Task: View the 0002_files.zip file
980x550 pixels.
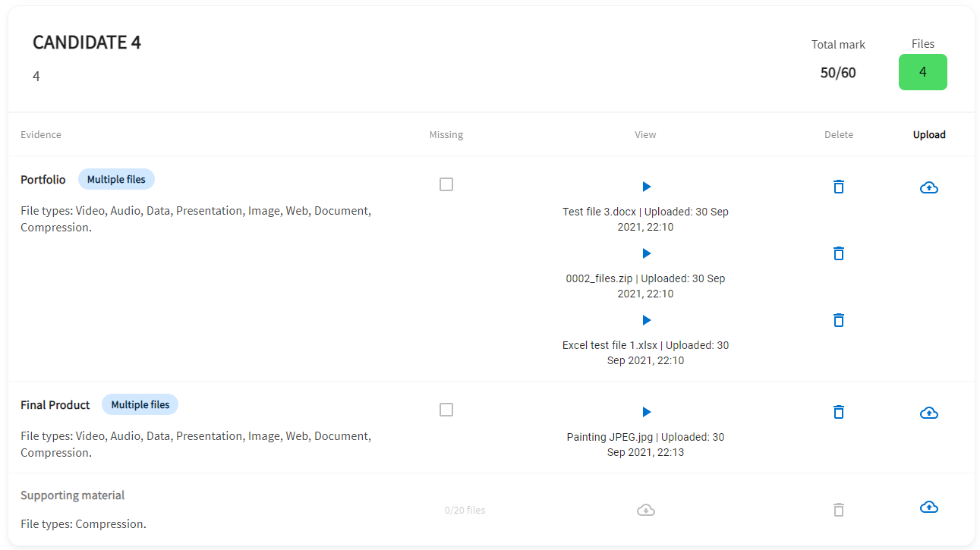Action: 647,253
